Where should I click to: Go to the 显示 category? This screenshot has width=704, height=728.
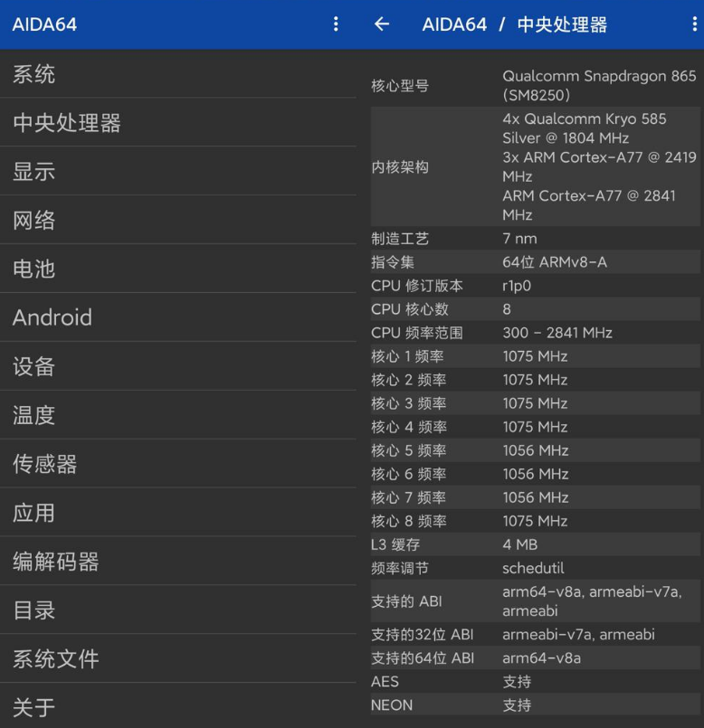point(177,172)
